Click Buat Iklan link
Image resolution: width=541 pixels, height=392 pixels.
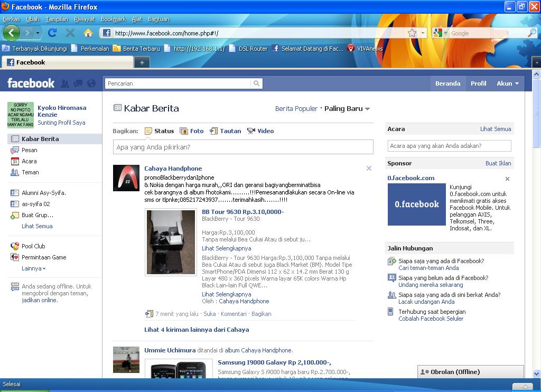click(498, 163)
